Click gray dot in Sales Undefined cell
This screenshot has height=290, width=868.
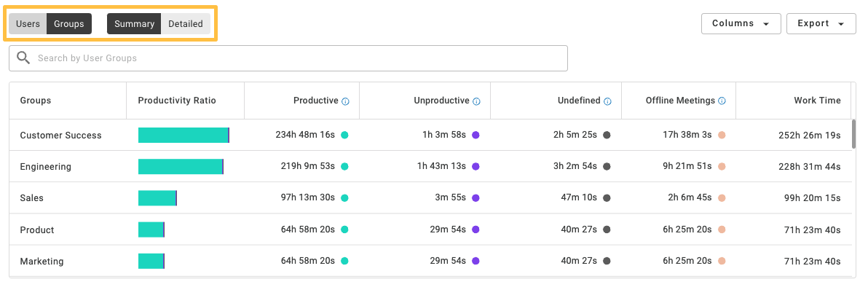tap(607, 197)
